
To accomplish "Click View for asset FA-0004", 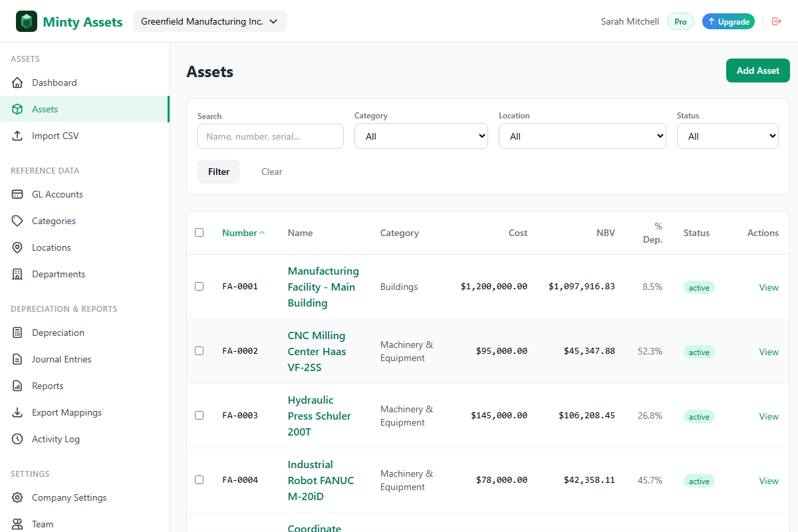I will coord(769,481).
